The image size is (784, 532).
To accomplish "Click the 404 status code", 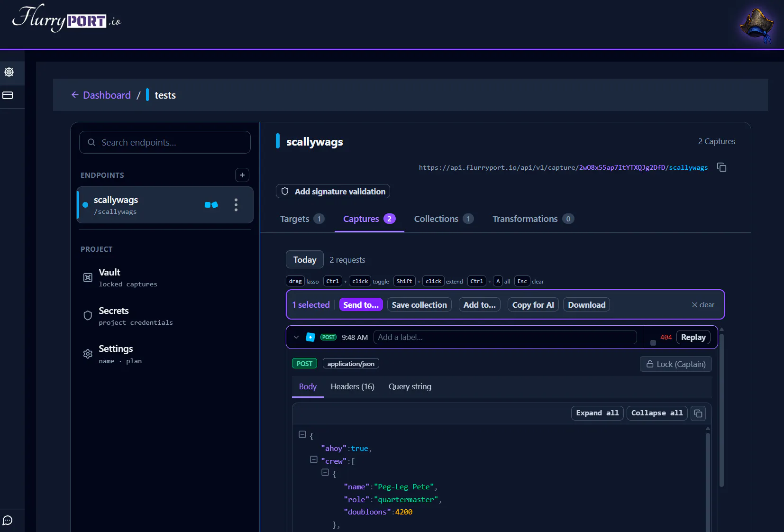I will point(666,337).
